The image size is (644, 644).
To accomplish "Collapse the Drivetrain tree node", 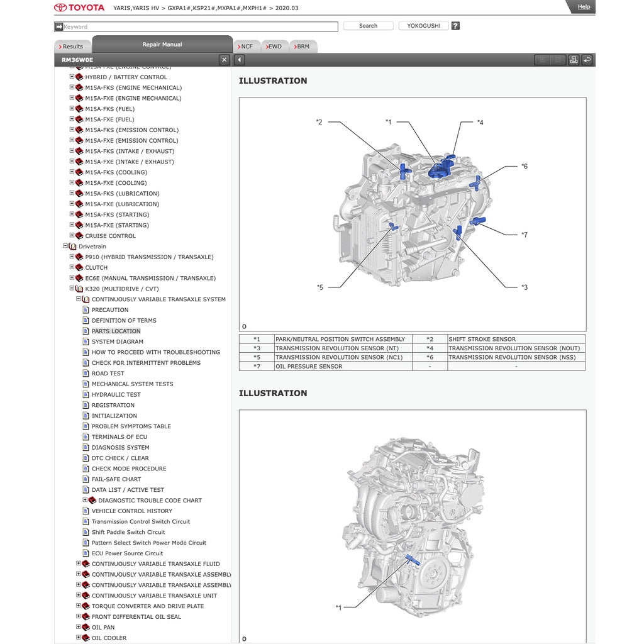I will click(65, 246).
